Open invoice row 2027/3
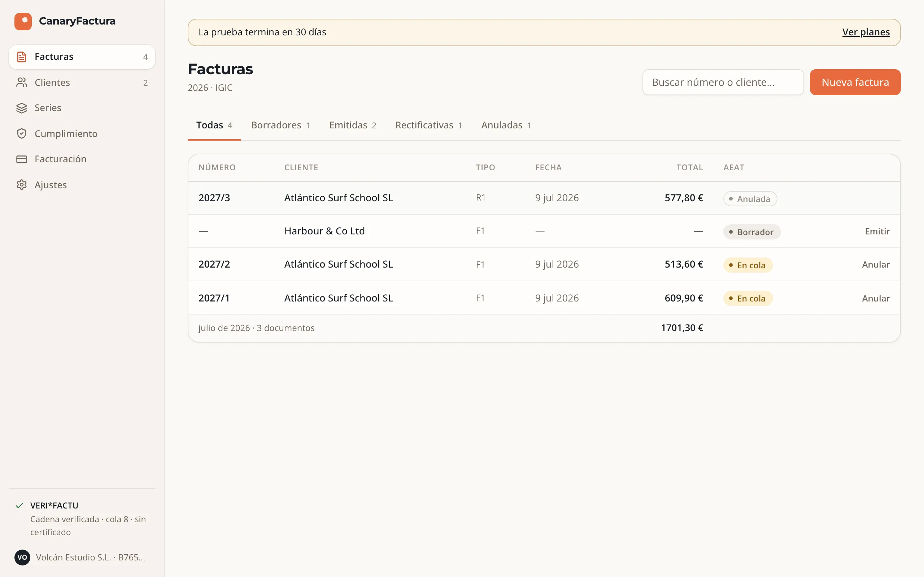 click(544, 198)
